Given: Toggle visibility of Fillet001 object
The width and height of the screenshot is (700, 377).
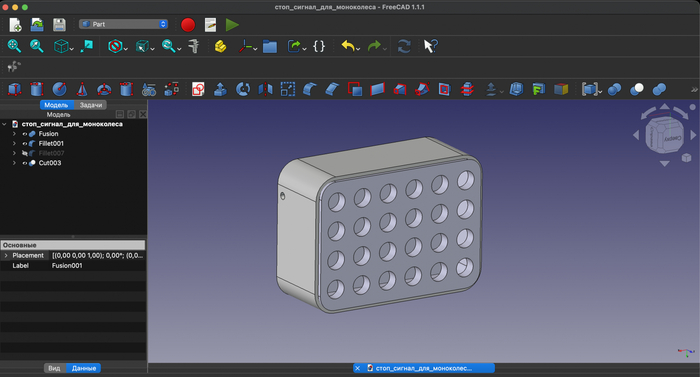Looking at the screenshot, I should (25, 143).
